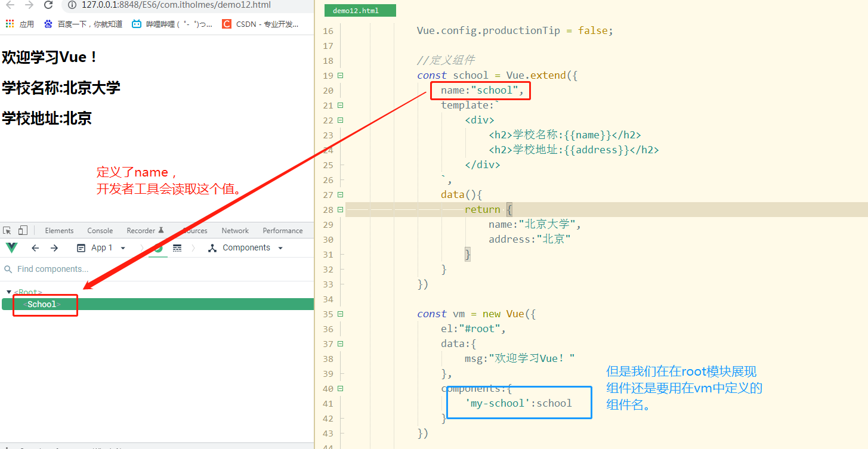Screen dimensions: 868x449
Task: Go back in Vue devtools history
Action: [35, 248]
